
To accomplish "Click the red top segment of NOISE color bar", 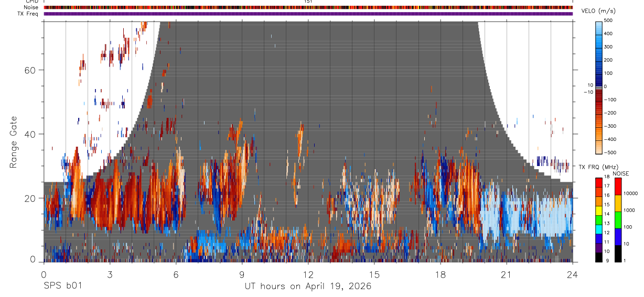I will pyautogui.click(x=618, y=186).
